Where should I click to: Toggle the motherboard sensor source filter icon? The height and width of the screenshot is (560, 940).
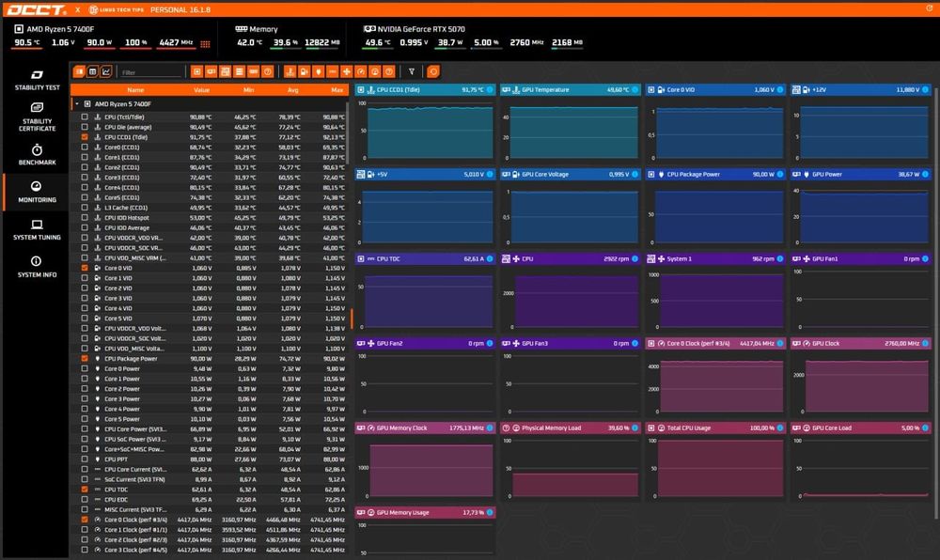(x=225, y=71)
